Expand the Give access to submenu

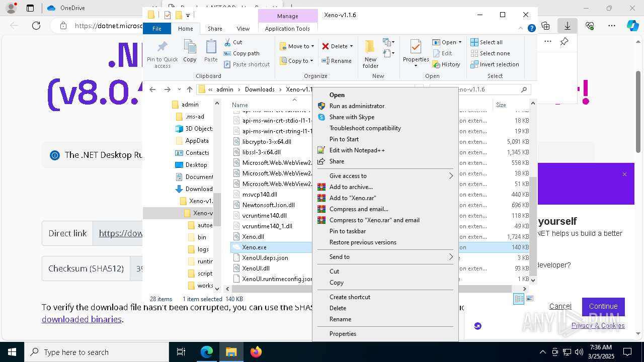(x=385, y=176)
